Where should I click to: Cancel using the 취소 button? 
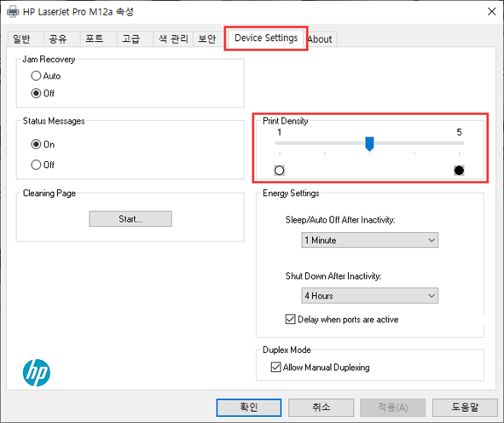click(x=322, y=408)
